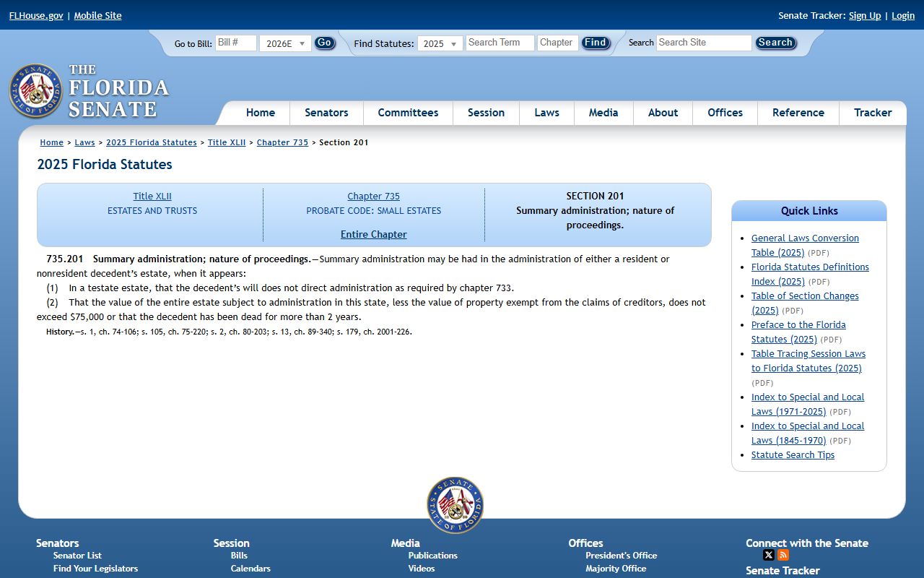Screen dimensions: 924x578
Task: Open the Laws navigation tab
Action: (x=546, y=113)
